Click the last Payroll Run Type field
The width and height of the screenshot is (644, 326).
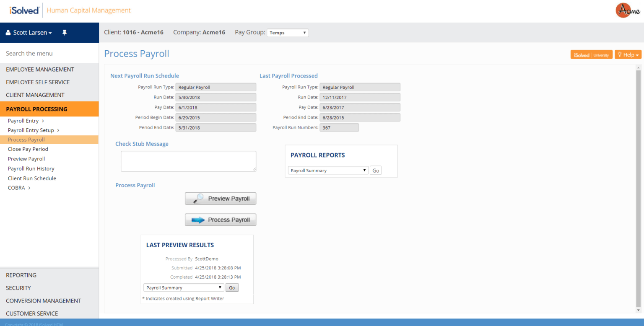pos(360,87)
